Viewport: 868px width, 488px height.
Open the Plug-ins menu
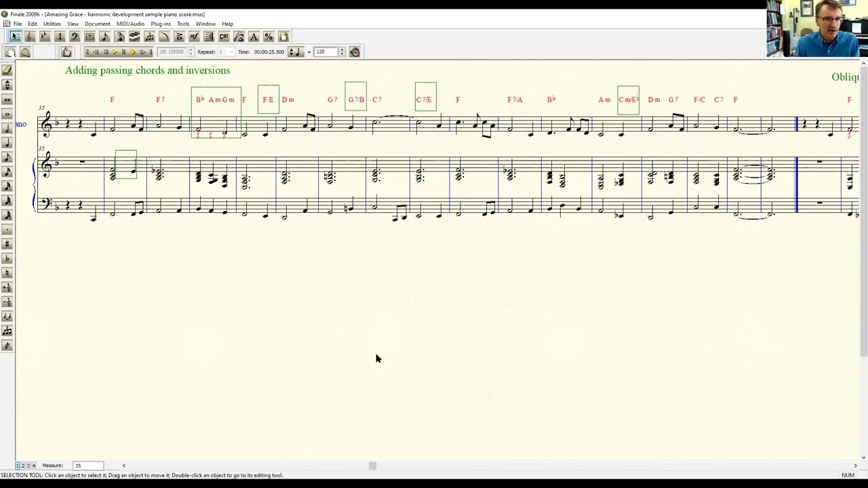tap(161, 24)
